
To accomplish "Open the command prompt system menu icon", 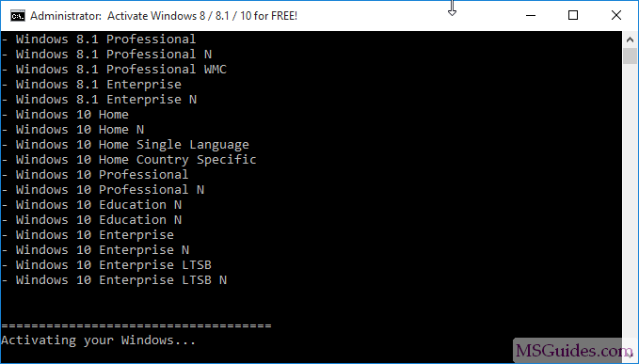I will tap(18, 16).
